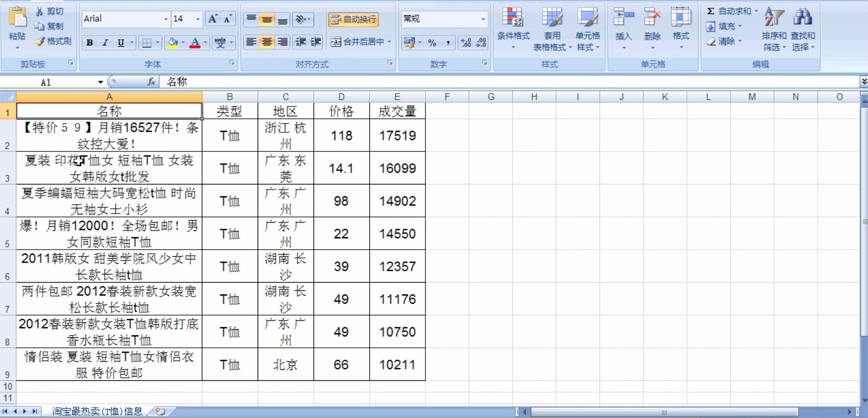Click the cell borders icon
Image resolution: width=868 pixels, height=418 pixels.
pyautogui.click(x=147, y=43)
